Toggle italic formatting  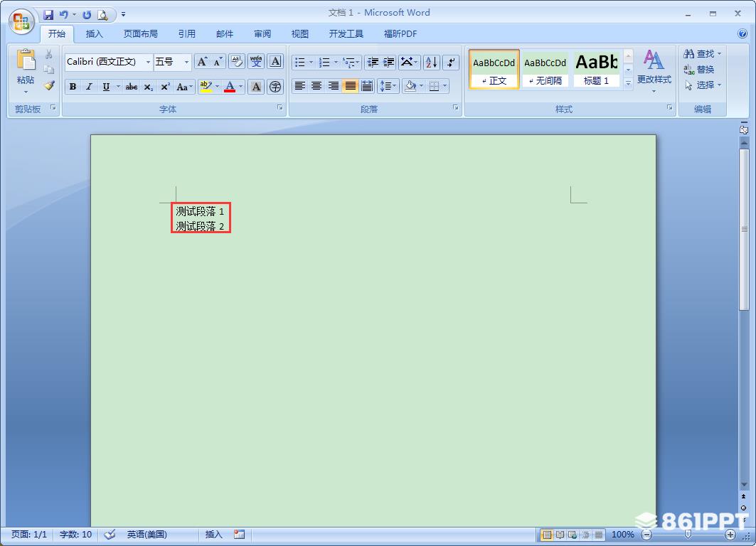click(89, 87)
